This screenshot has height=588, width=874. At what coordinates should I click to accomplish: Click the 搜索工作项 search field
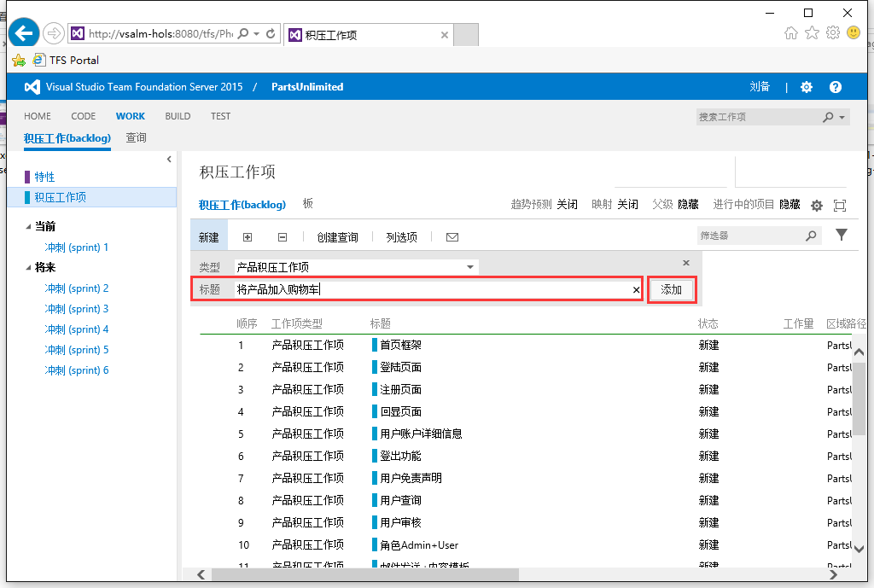coord(758,117)
